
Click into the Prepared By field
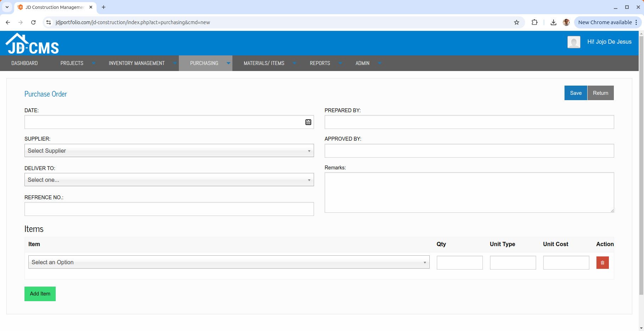(469, 122)
